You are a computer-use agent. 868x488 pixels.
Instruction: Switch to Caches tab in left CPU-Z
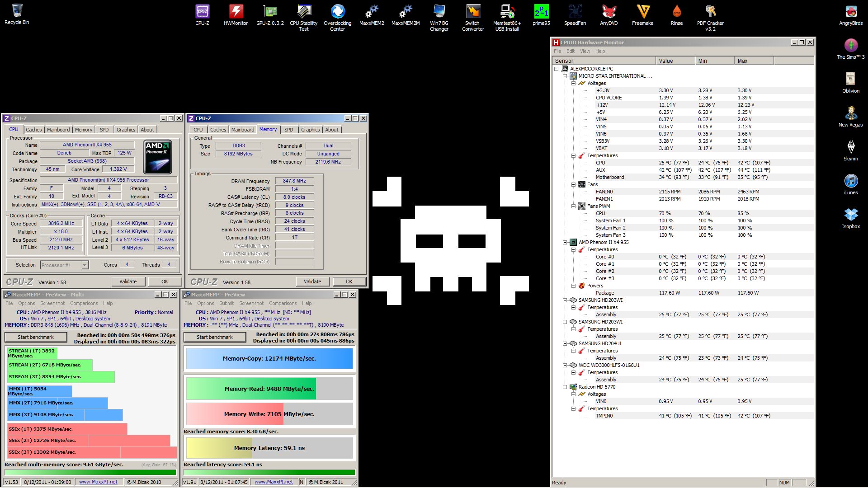pyautogui.click(x=34, y=130)
